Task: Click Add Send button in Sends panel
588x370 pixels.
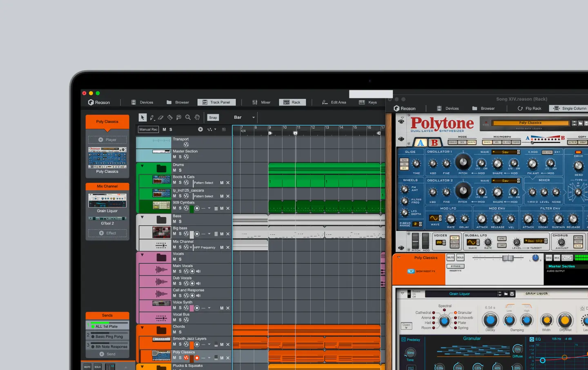Action: click(107, 354)
